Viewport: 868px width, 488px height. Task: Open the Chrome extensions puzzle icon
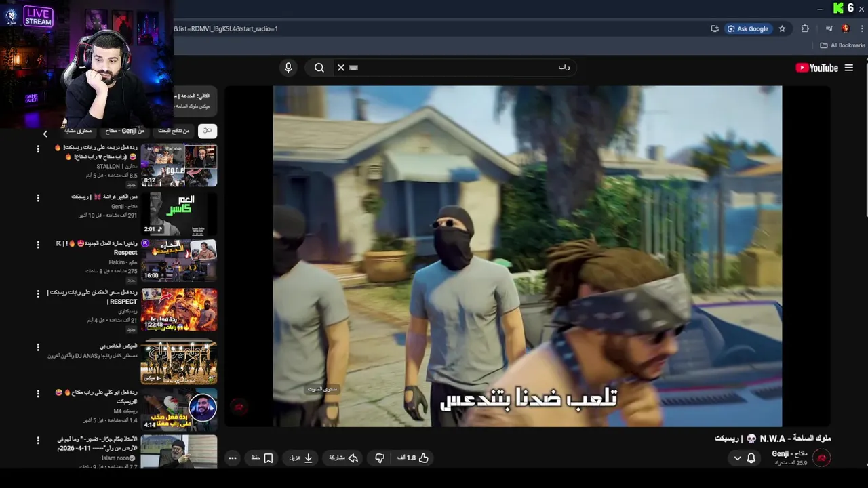[805, 28]
